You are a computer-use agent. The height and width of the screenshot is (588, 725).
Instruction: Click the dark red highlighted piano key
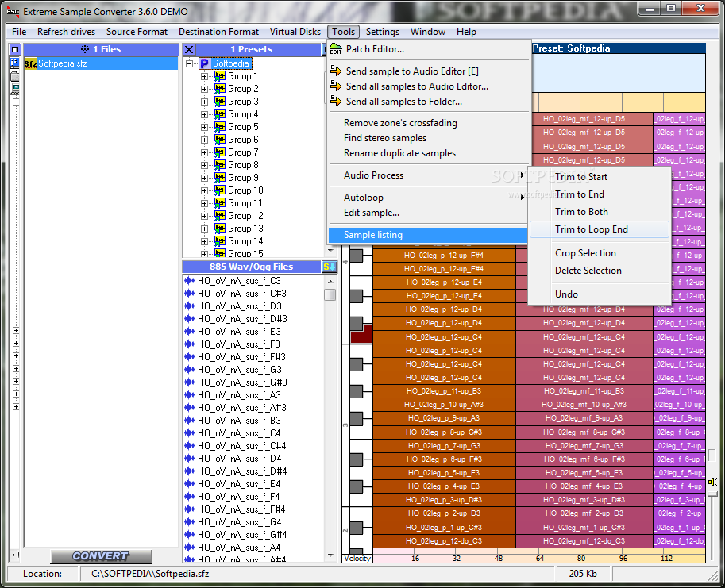(x=361, y=334)
